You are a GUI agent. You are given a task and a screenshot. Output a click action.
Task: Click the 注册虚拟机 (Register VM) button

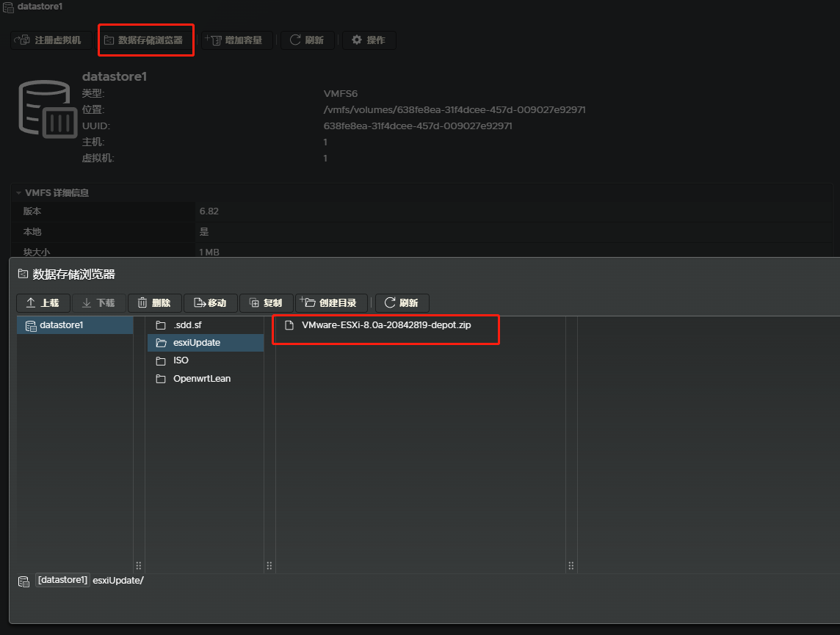[51, 40]
